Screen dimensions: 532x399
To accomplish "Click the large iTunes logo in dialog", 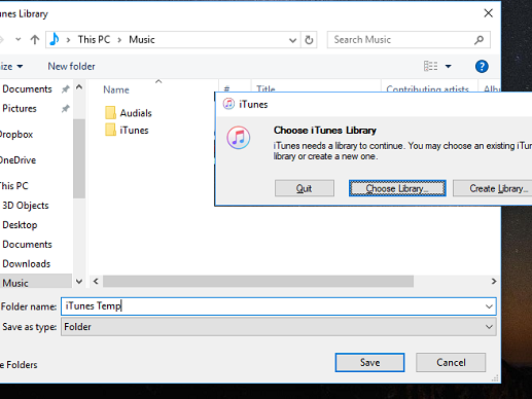I will (x=239, y=137).
